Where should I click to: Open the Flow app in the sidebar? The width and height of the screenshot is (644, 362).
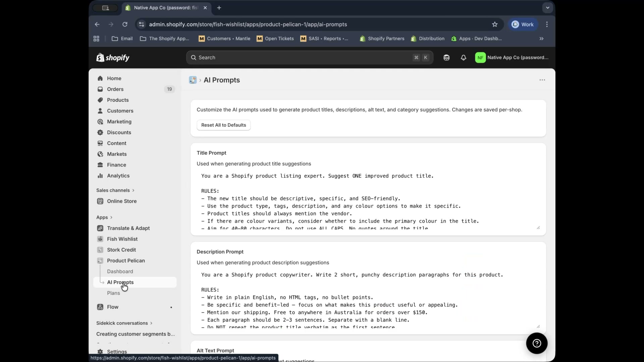click(x=112, y=307)
